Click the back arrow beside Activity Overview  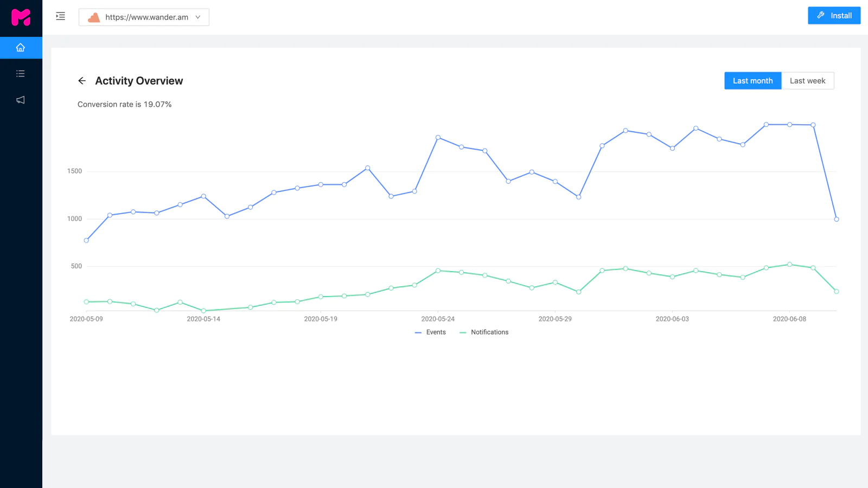click(82, 81)
